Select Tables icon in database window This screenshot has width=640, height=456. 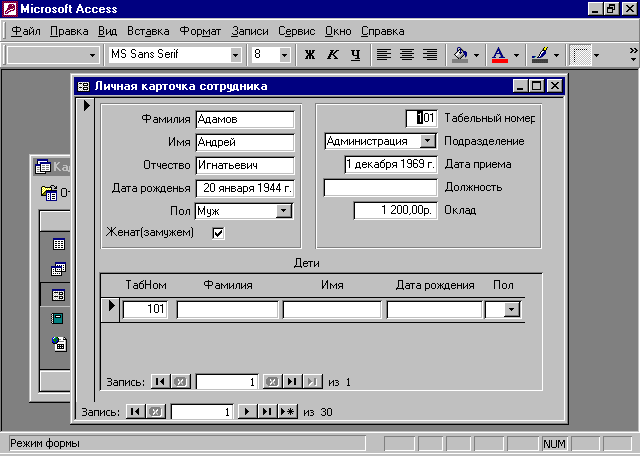point(58,244)
